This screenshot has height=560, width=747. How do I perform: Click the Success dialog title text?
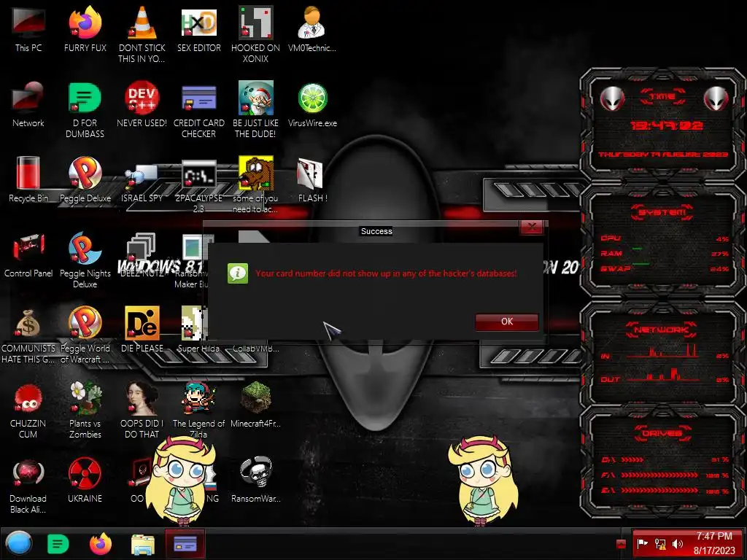pos(376,231)
